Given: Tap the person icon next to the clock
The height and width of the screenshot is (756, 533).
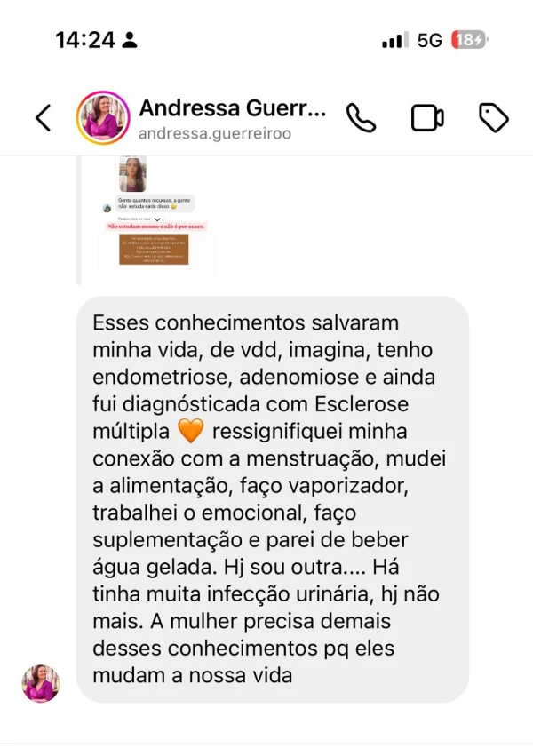Looking at the screenshot, I should (x=129, y=40).
